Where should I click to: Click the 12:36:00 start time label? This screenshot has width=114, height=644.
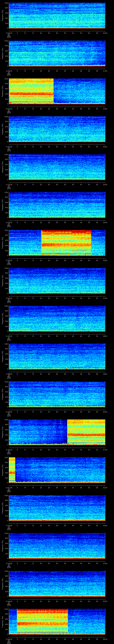9,298
